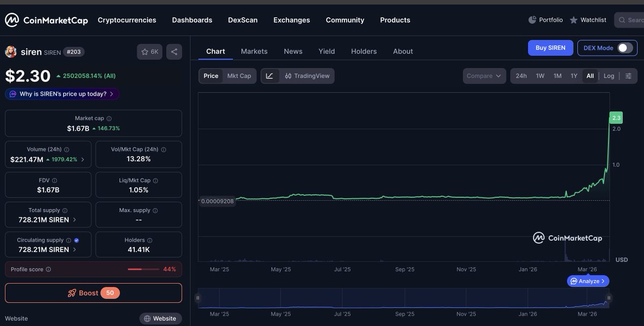The image size is (644, 326).
Task: Click the Analyze button on chart
Action: [x=588, y=281]
